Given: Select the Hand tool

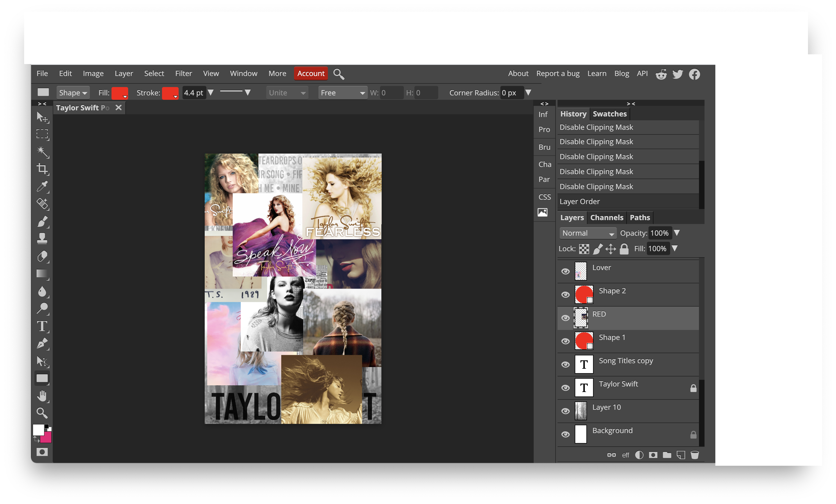Looking at the screenshot, I should coord(42,396).
